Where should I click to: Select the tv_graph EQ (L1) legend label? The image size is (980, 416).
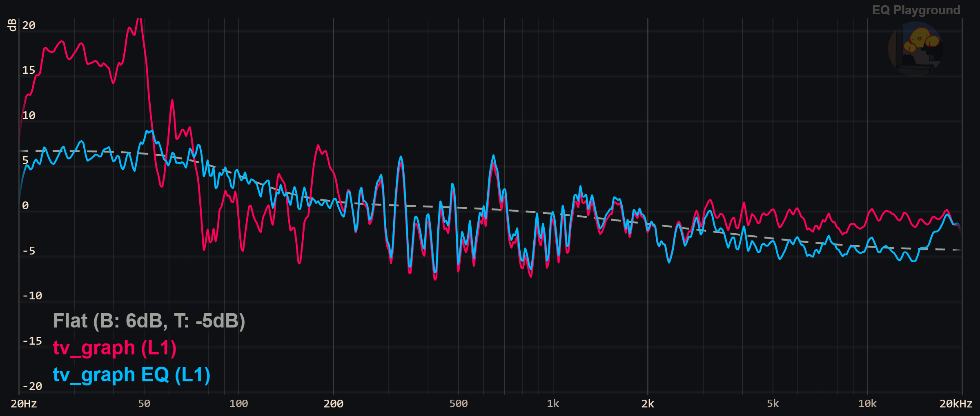(131, 375)
